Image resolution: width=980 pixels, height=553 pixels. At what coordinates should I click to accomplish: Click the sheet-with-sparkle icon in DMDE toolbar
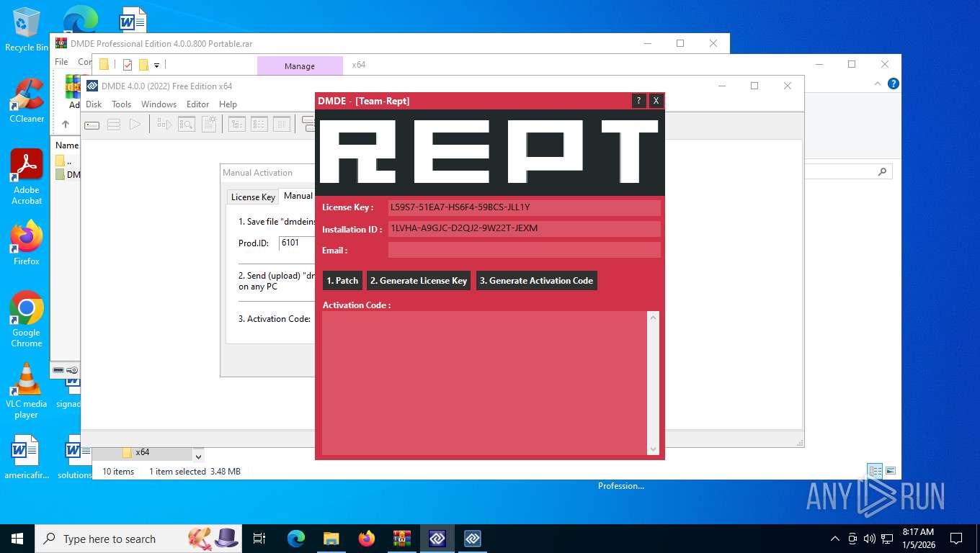pyautogui.click(x=208, y=125)
